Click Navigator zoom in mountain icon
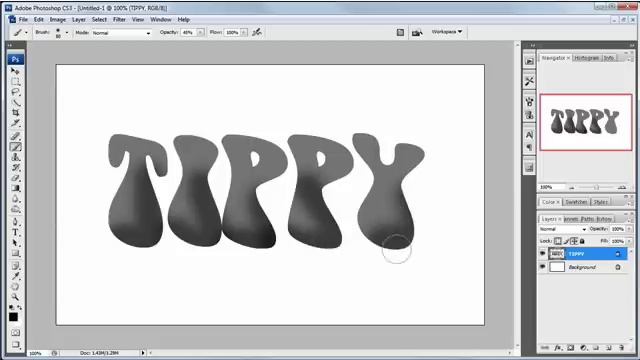 pos(622,187)
